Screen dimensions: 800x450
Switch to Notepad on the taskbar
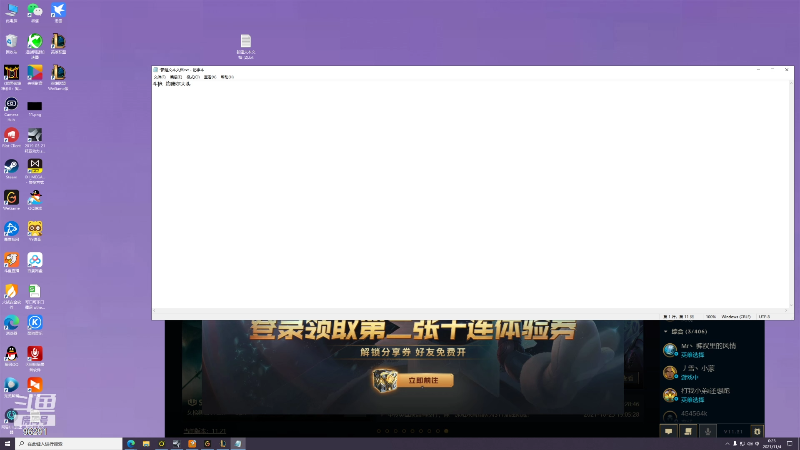[x=238, y=444]
